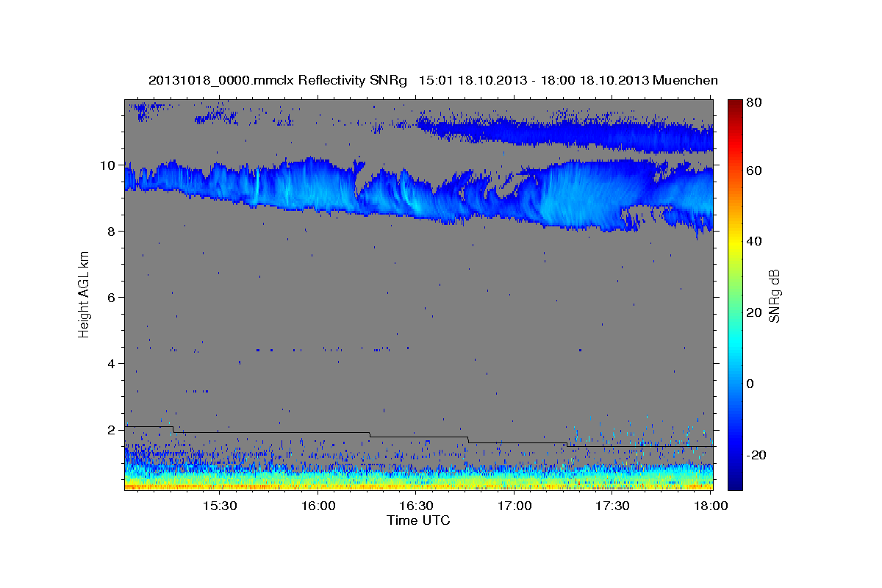Image resolution: width=882 pixels, height=588 pixels.
Task: Click the green middle region of colorbar
Action: click(x=735, y=294)
